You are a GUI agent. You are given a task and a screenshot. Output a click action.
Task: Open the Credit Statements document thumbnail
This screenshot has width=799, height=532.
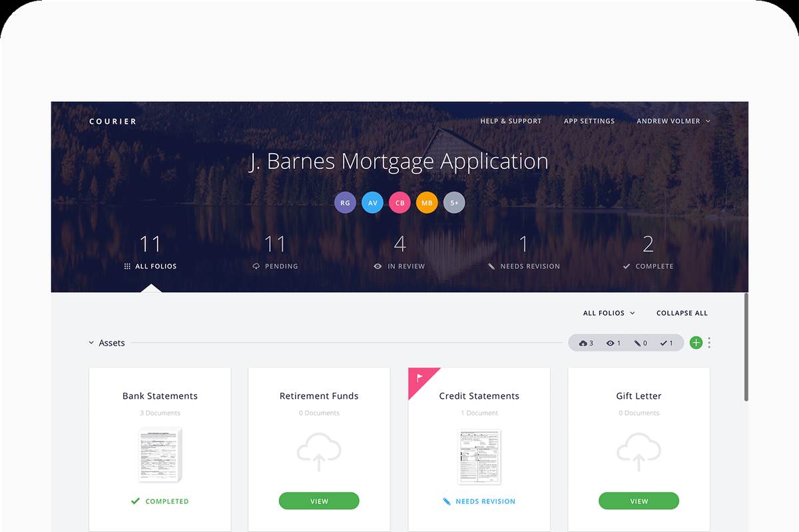(x=479, y=457)
